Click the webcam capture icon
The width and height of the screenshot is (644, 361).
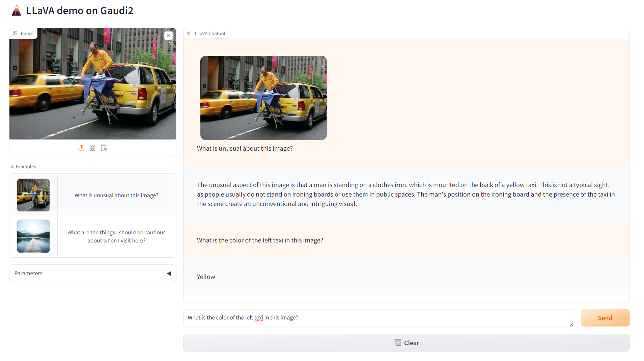coord(92,148)
